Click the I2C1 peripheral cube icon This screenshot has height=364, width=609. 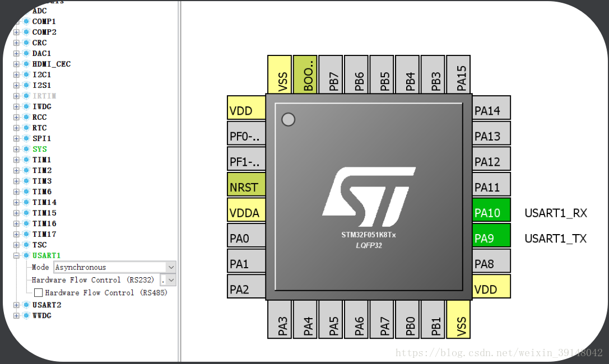[x=26, y=74]
